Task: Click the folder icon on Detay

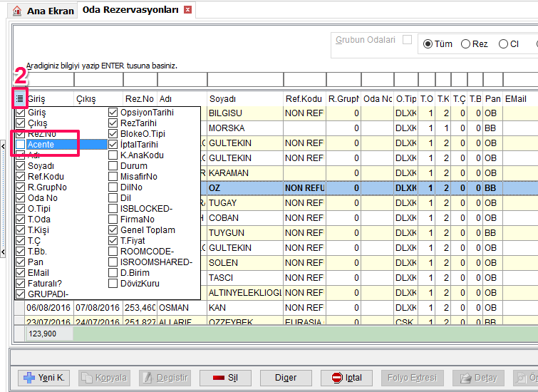Action: 466,378
